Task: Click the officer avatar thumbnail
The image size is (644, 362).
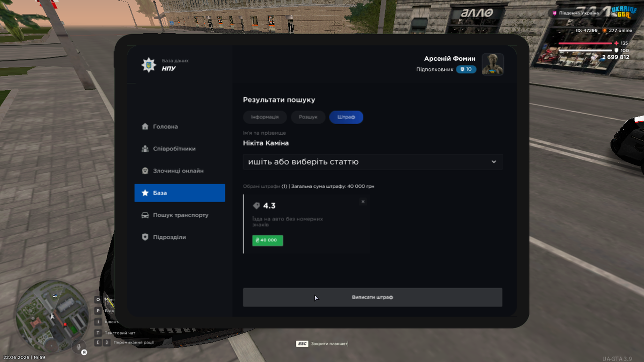Action: [493, 64]
